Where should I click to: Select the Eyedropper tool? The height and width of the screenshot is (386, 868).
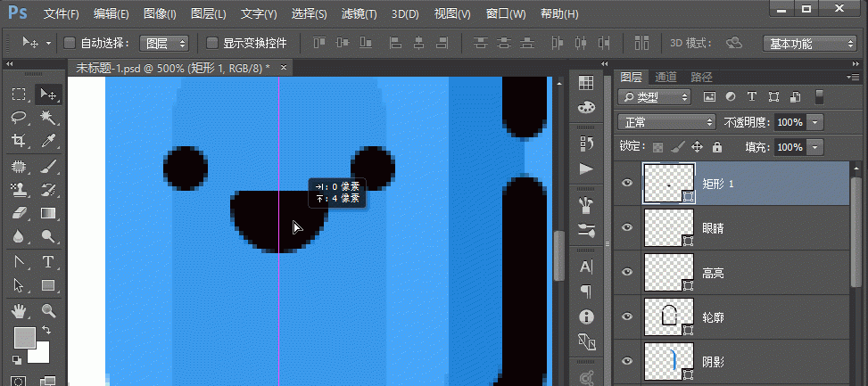pyautogui.click(x=48, y=141)
